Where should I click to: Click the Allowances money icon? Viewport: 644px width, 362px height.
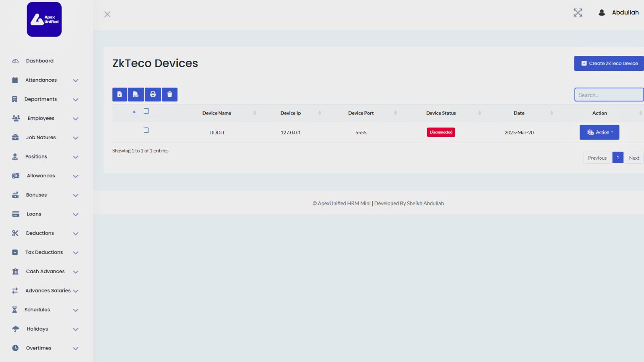pos(16,176)
